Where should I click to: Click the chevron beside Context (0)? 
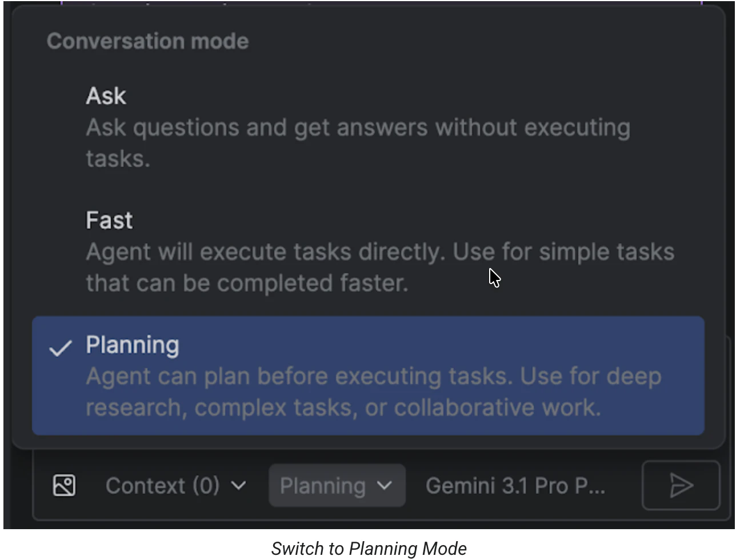coord(239,485)
